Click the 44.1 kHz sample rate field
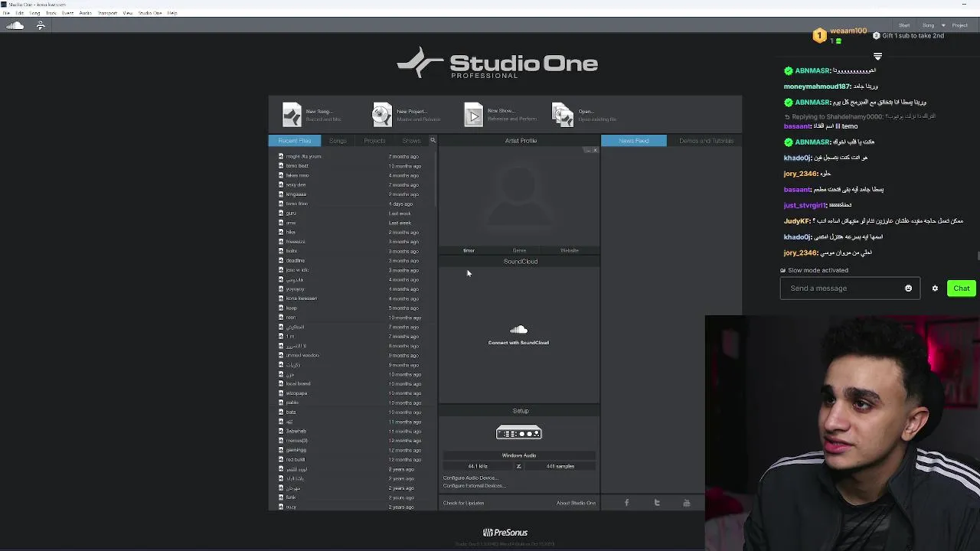The width and height of the screenshot is (980, 551). (x=478, y=466)
